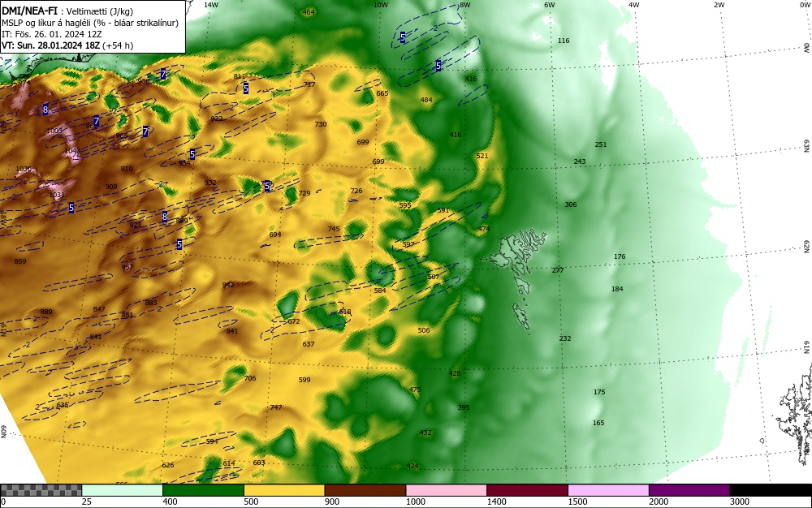Viewport: 812px width, 508px height.
Task: Click the CAPE value "395" on the map
Action: [x=464, y=407]
